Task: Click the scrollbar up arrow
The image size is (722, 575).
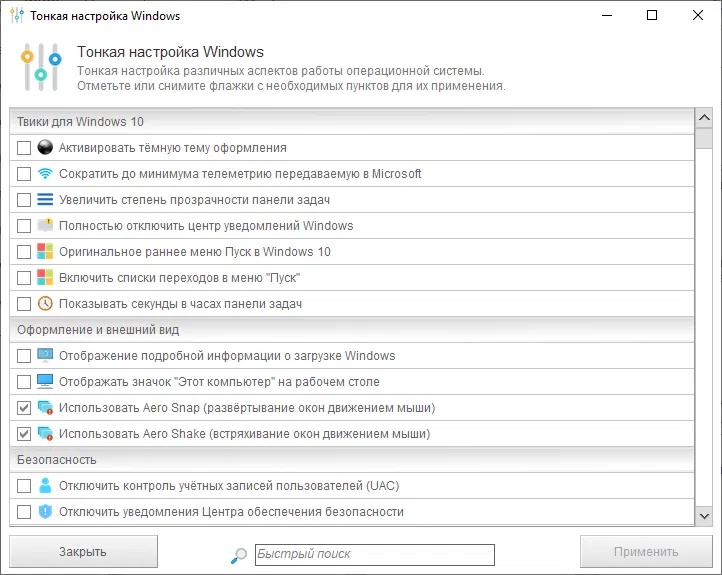Action: point(704,118)
